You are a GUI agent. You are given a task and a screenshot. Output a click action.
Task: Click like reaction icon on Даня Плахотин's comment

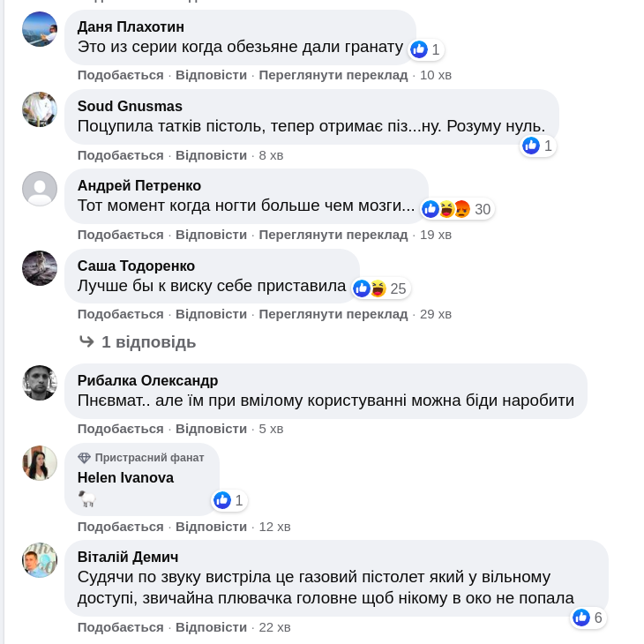[419, 49]
